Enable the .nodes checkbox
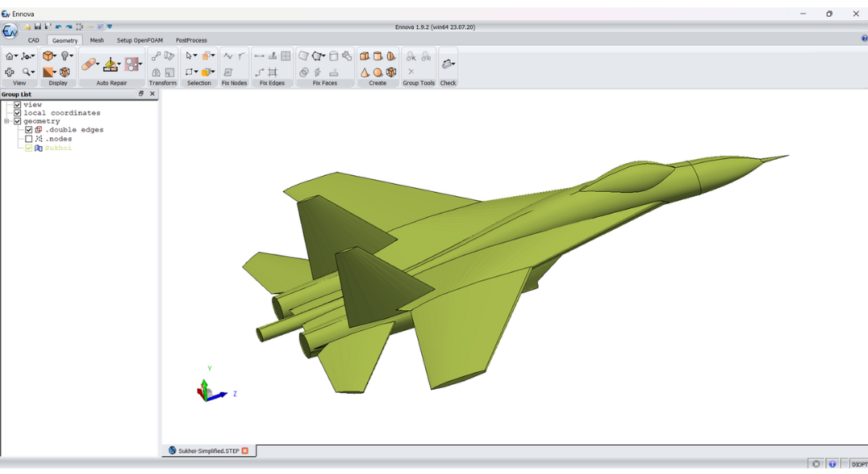The height and width of the screenshot is (474, 868). pos(29,139)
